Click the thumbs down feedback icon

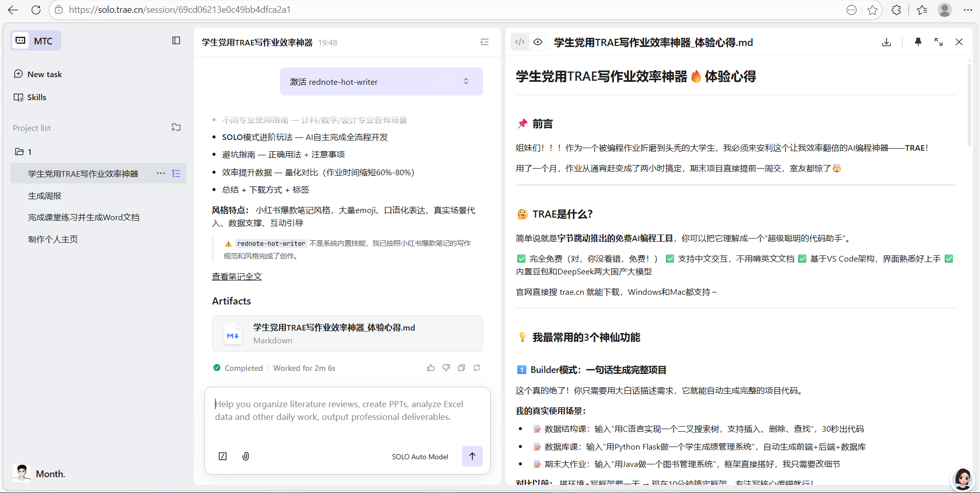(446, 368)
